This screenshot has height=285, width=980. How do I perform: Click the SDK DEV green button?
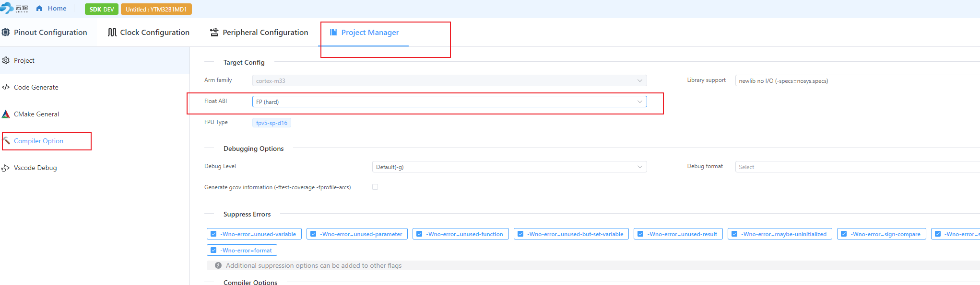click(102, 9)
